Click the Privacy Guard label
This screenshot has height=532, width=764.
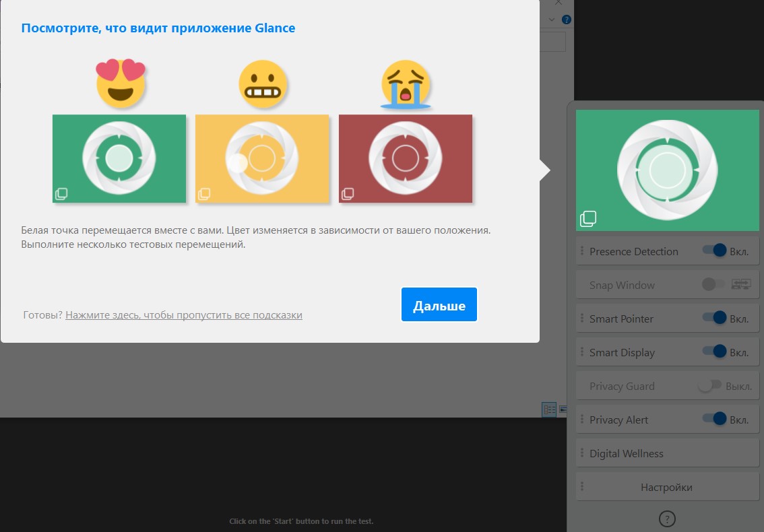coord(622,386)
